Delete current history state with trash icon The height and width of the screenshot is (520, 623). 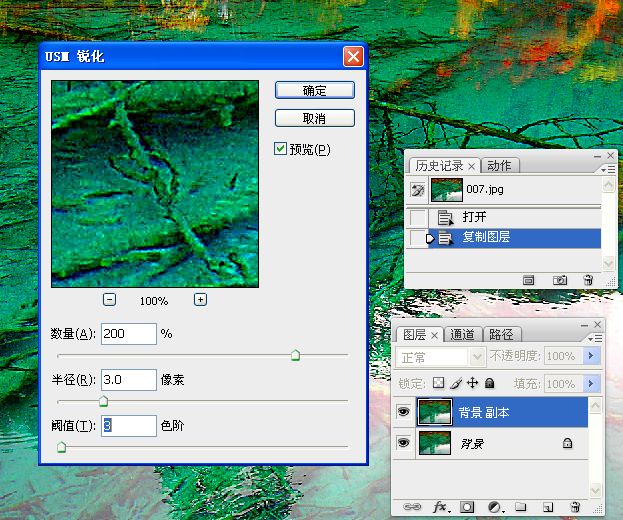pos(588,280)
